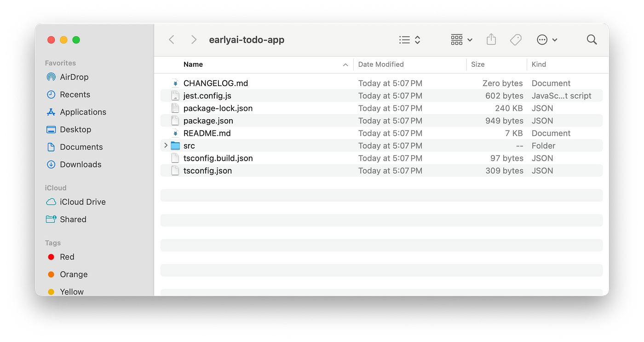This screenshot has height=342, width=644.
Task: Click the Documents sidebar icon
Action: [x=51, y=147]
